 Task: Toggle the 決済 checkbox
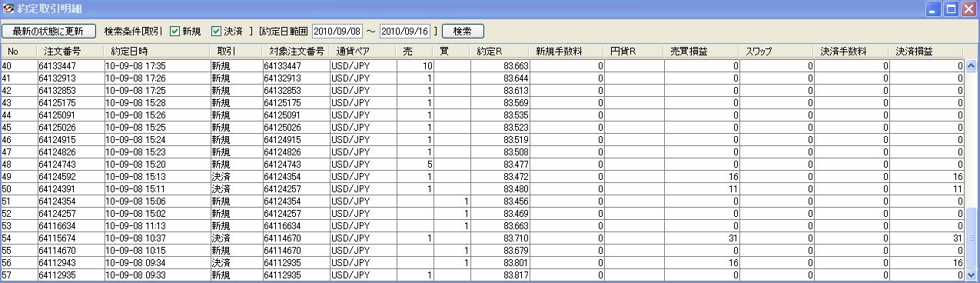[217, 32]
